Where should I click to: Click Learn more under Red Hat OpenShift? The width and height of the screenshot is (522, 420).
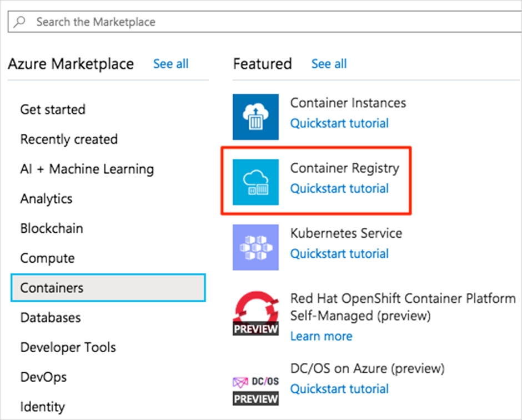coord(321,336)
